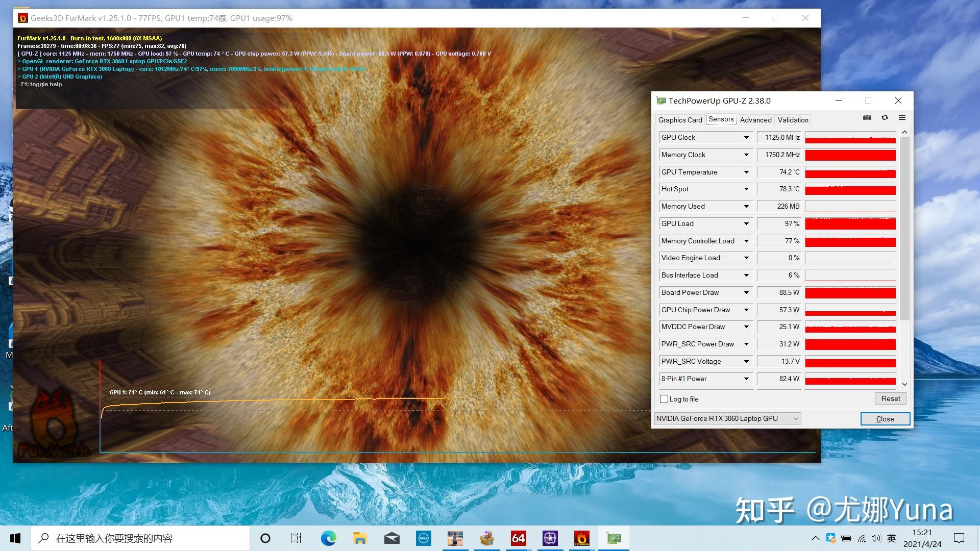The image size is (980, 551).
Task: Open the Dell app on the taskbar
Action: pyautogui.click(x=423, y=538)
